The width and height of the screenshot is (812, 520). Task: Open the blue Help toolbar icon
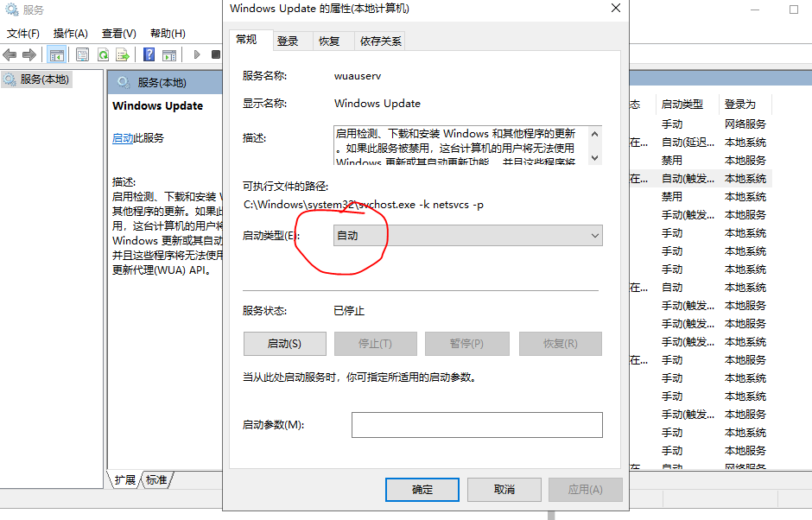149,54
